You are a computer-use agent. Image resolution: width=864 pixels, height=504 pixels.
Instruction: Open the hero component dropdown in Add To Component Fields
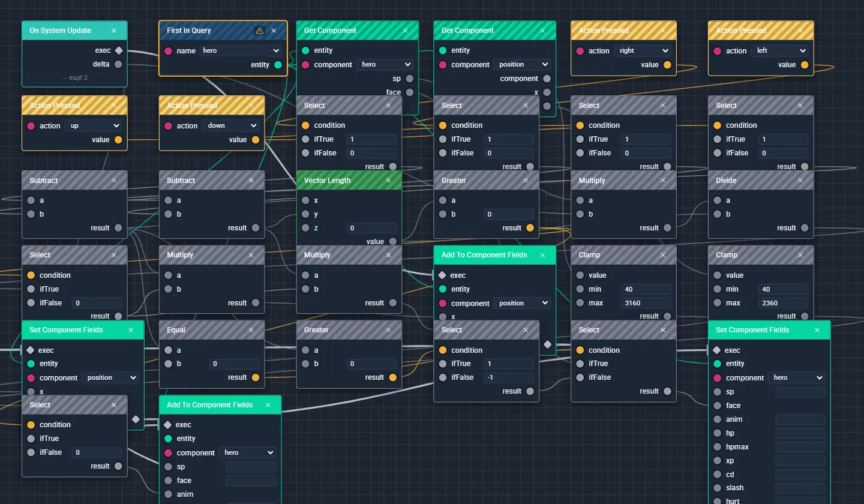coord(247,453)
